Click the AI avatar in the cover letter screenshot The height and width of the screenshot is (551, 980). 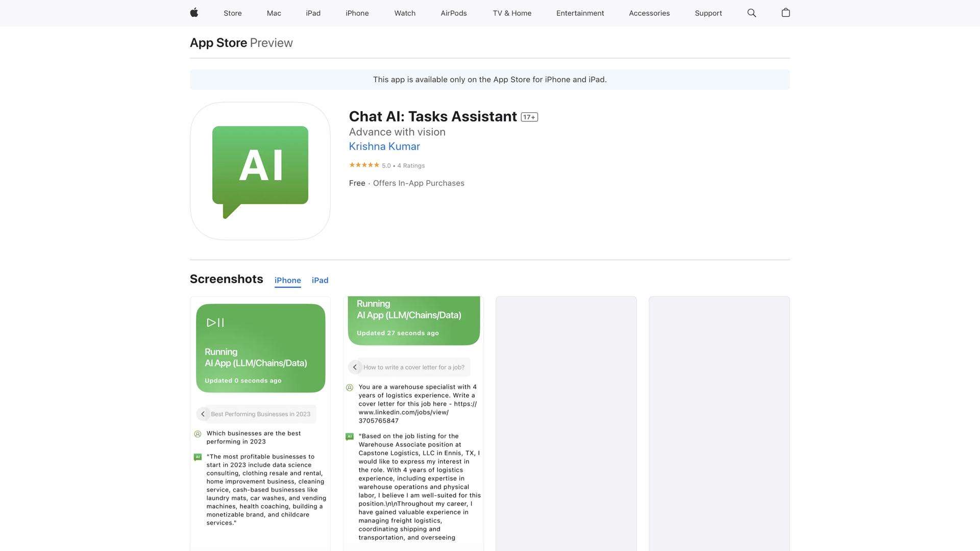(350, 436)
